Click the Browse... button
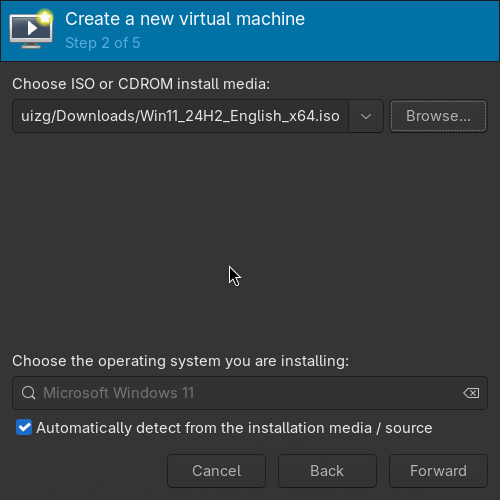This screenshot has width=500, height=500. [x=438, y=116]
